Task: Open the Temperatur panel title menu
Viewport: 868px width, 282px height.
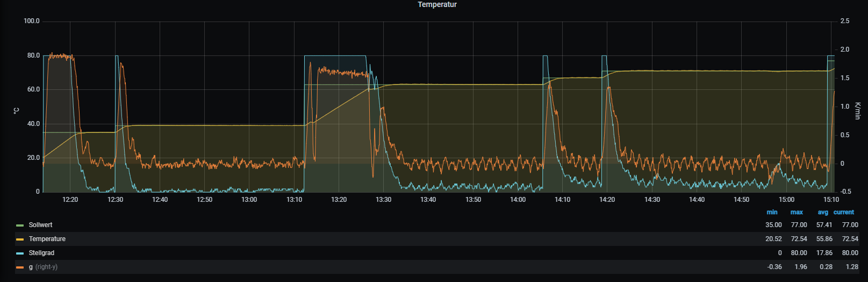Action: 437,4
